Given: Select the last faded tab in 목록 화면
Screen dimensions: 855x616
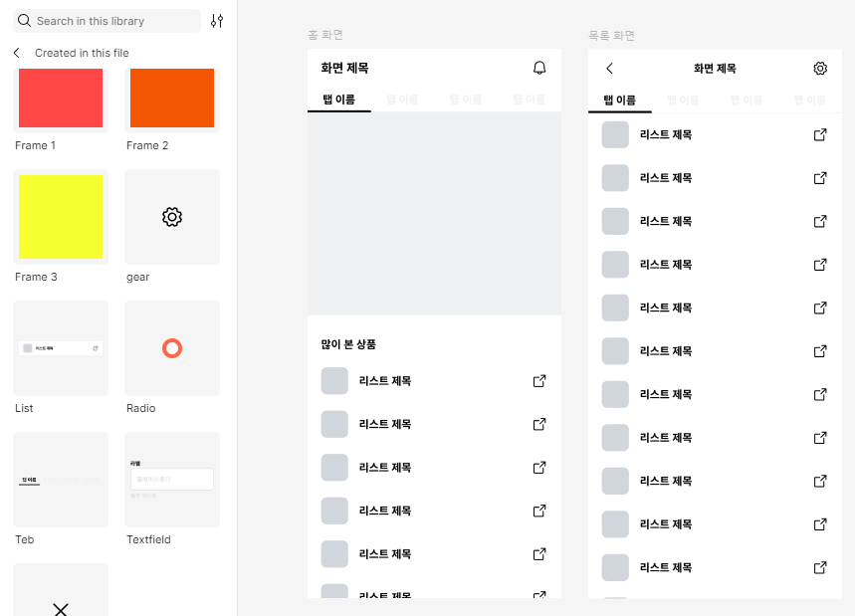Looking at the screenshot, I should 810,101.
